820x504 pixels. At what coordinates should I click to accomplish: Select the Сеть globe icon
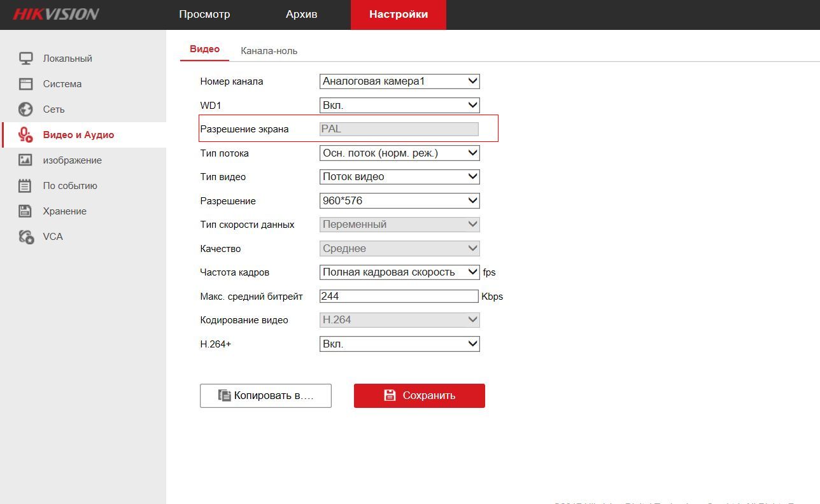coord(25,109)
